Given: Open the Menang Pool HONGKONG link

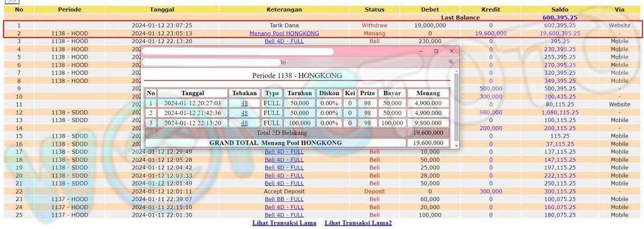Looking at the screenshot, I should [284, 33].
